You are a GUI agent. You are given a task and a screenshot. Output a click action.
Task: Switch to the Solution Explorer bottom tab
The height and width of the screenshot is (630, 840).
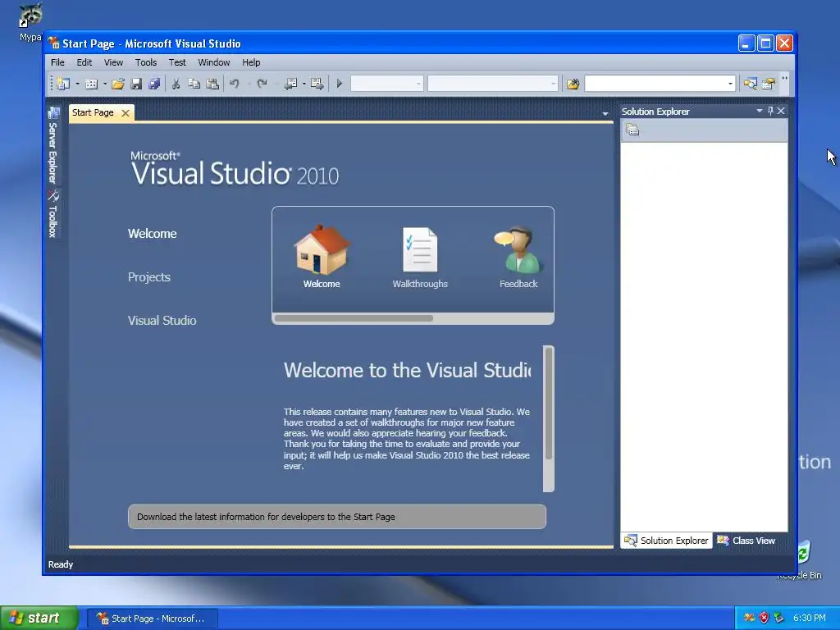[667, 541]
